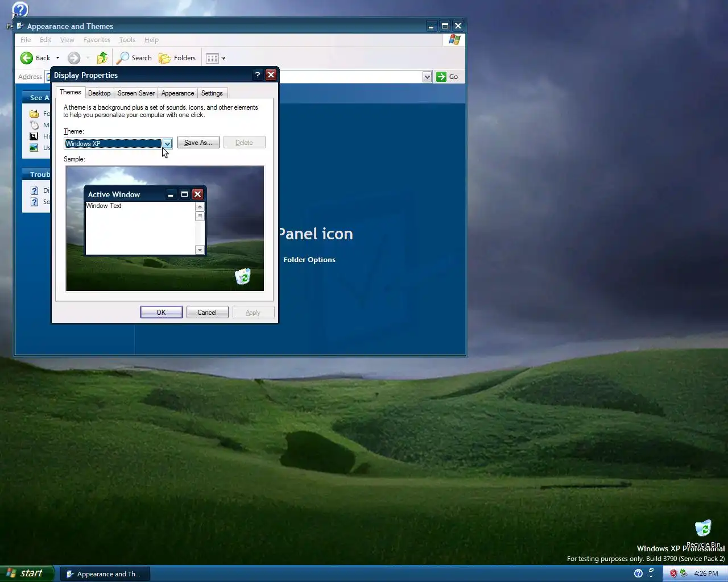Click the OK button

click(162, 312)
